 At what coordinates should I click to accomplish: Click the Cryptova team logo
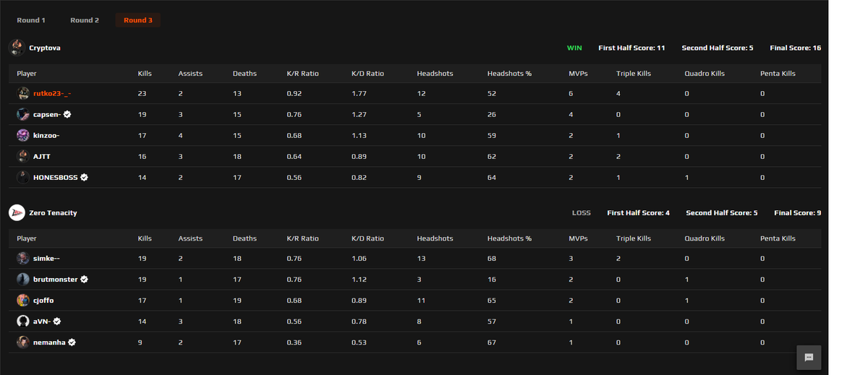(x=17, y=48)
